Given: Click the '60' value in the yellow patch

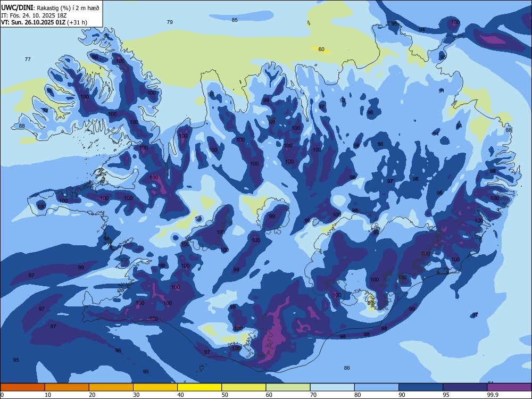Looking at the screenshot, I should click(x=321, y=49).
